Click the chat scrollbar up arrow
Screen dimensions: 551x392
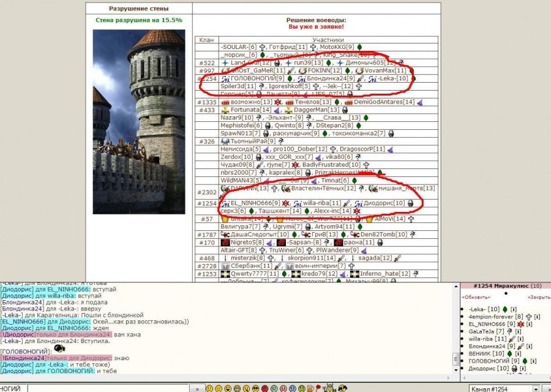tap(456, 287)
